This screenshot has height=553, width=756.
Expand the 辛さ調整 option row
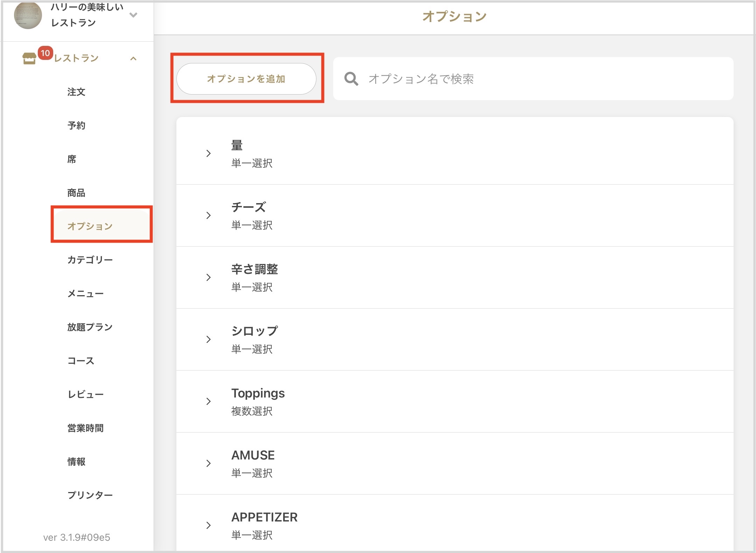tap(209, 277)
